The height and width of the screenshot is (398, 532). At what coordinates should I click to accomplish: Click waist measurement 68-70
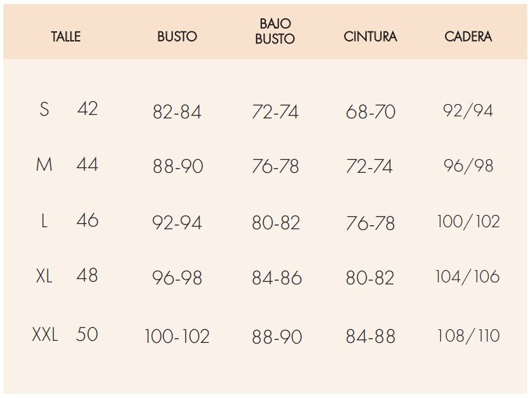(370, 112)
